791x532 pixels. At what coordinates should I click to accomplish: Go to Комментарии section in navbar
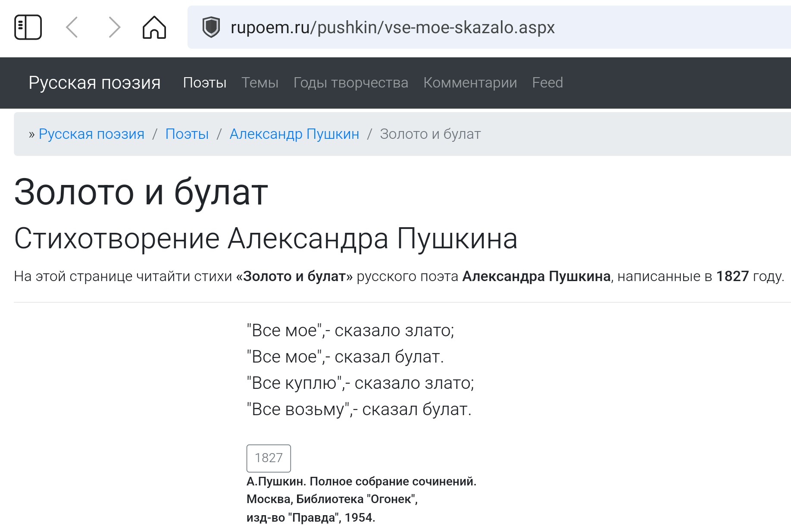(x=470, y=82)
